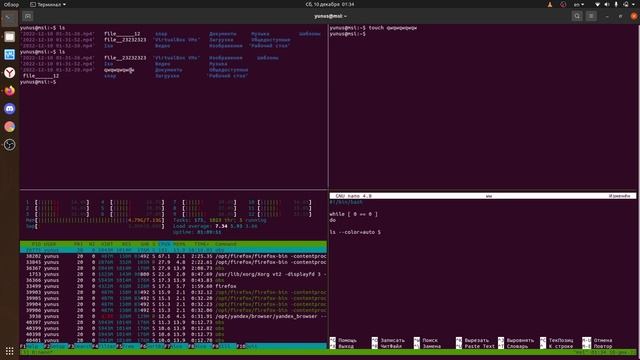The image size is (640, 360).
Task: Sort htop by the CPU% column header
Action: (164, 244)
